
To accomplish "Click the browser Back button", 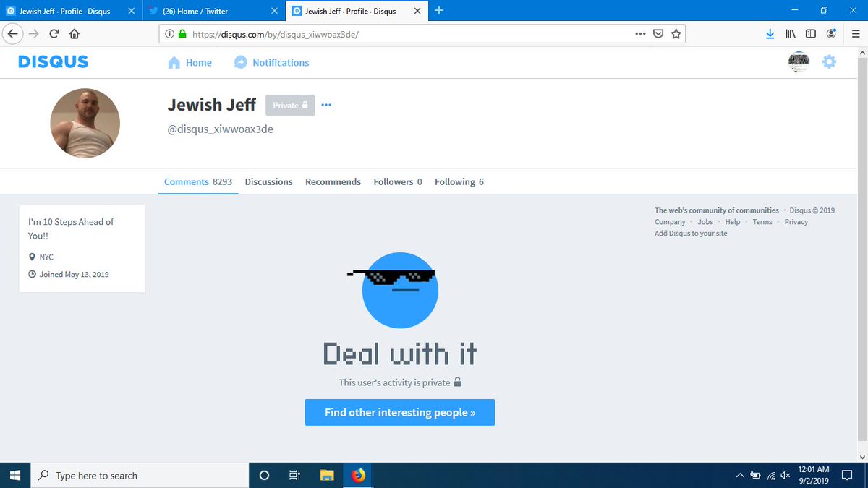I will 14,33.
